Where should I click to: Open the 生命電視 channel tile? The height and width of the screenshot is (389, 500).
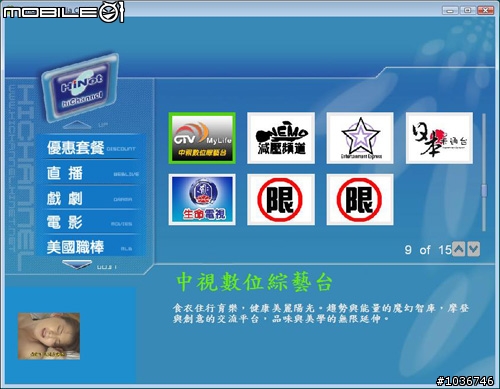coord(202,199)
